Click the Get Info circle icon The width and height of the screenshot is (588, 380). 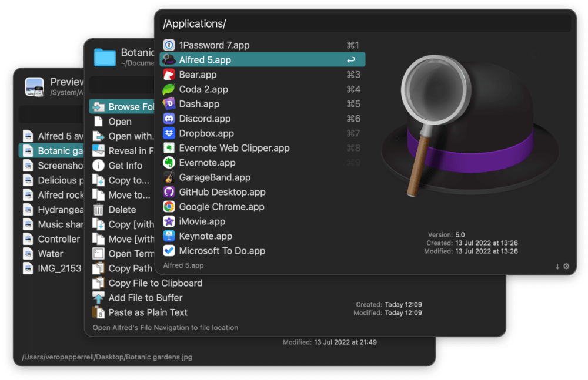pyautogui.click(x=99, y=165)
